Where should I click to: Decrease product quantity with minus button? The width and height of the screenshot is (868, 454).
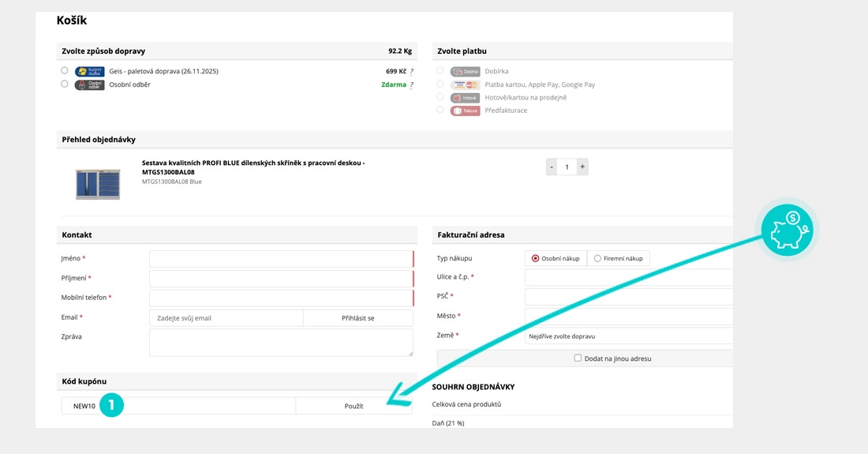point(552,167)
